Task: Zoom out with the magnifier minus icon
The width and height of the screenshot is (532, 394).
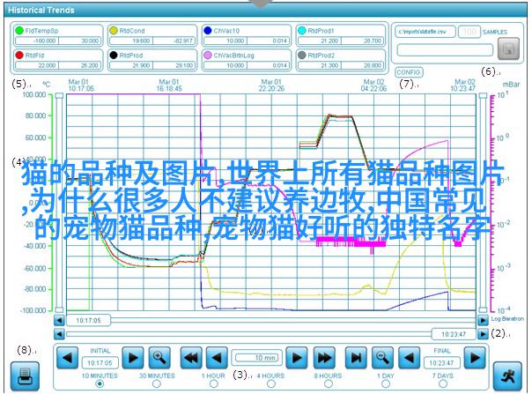Action: [382, 357]
